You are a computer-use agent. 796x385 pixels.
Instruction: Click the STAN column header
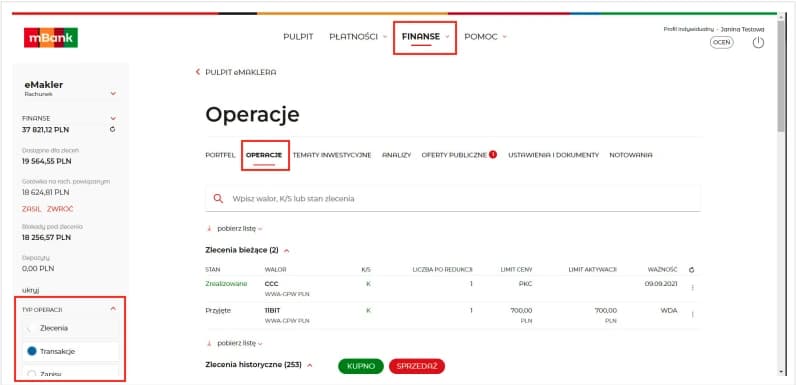213,269
